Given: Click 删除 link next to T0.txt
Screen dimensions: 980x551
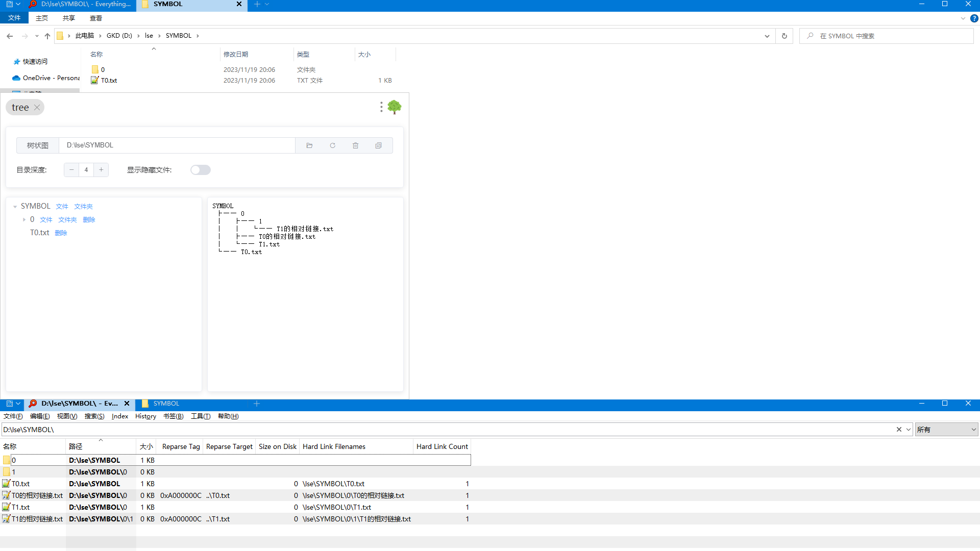Looking at the screenshot, I should click(x=61, y=233).
